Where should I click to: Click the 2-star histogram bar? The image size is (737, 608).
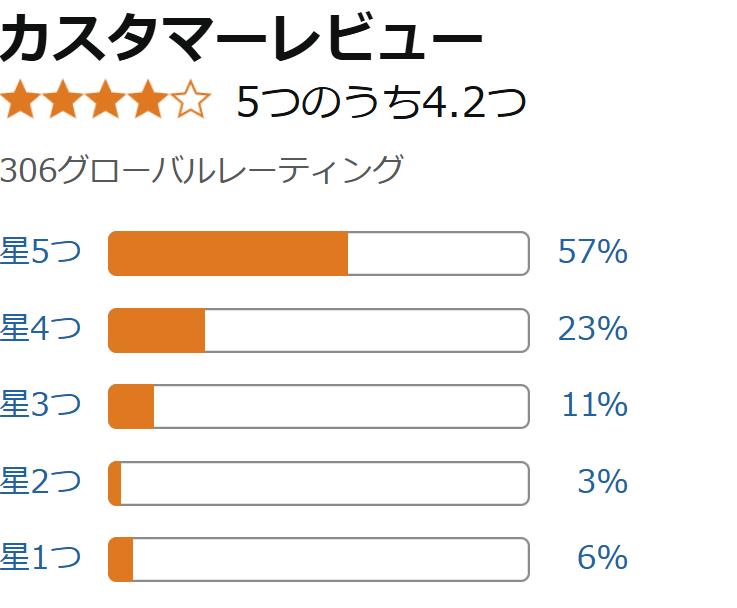[x=318, y=483]
